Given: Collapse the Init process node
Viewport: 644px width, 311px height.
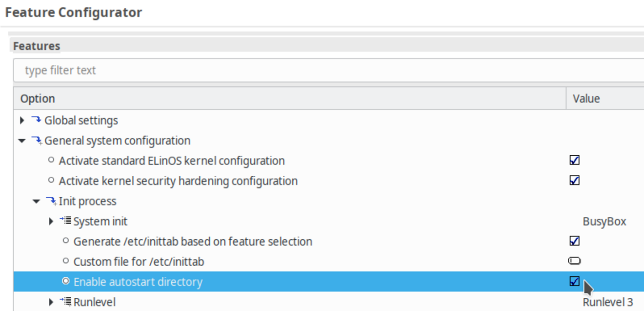Looking at the screenshot, I should click(x=37, y=201).
